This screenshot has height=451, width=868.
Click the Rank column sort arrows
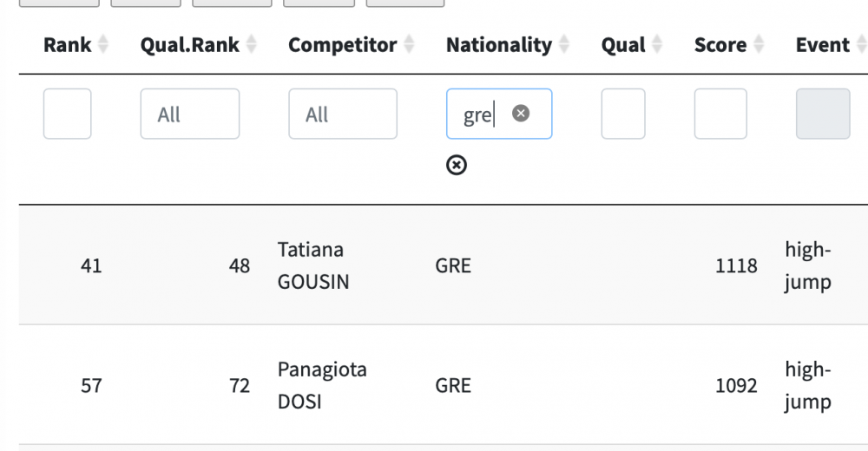[102, 45]
